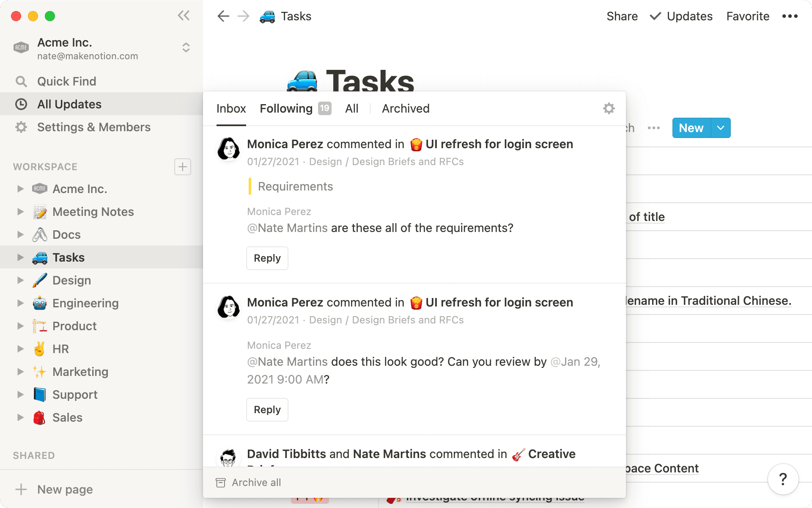Switch to the Following tab

tap(286, 109)
